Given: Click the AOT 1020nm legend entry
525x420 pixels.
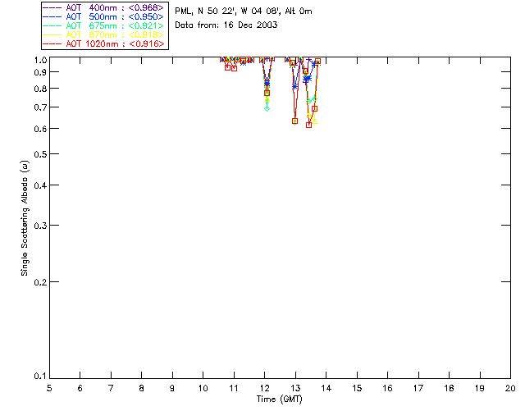Looking at the screenshot, I should click(104, 43).
